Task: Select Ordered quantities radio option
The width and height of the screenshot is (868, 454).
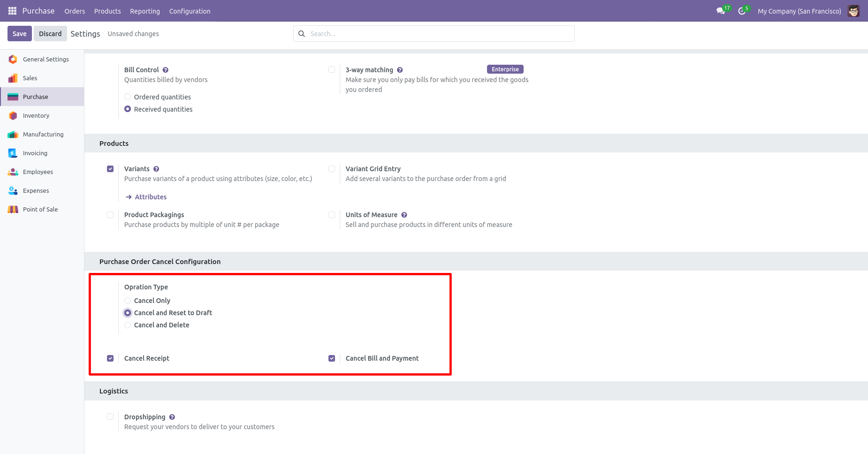Action: [128, 97]
